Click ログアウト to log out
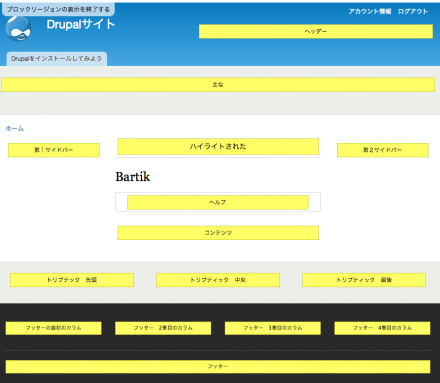 (x=413, y=11)
